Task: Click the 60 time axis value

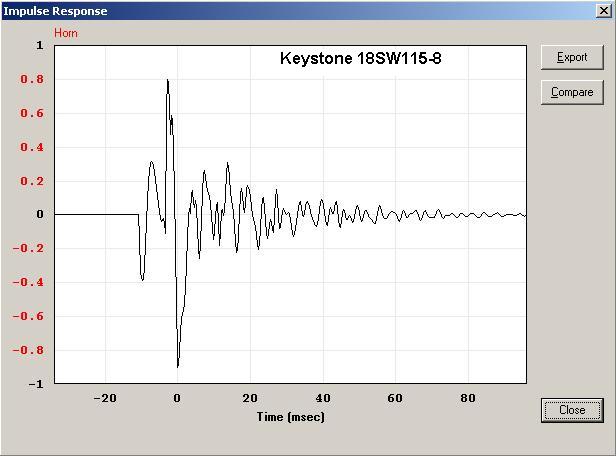Action: pos(395,398)
